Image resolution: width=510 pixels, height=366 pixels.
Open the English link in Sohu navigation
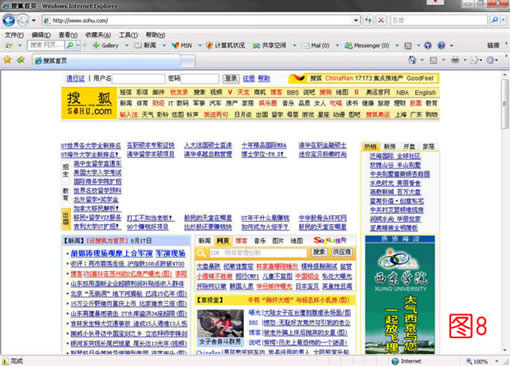[425, 93]
